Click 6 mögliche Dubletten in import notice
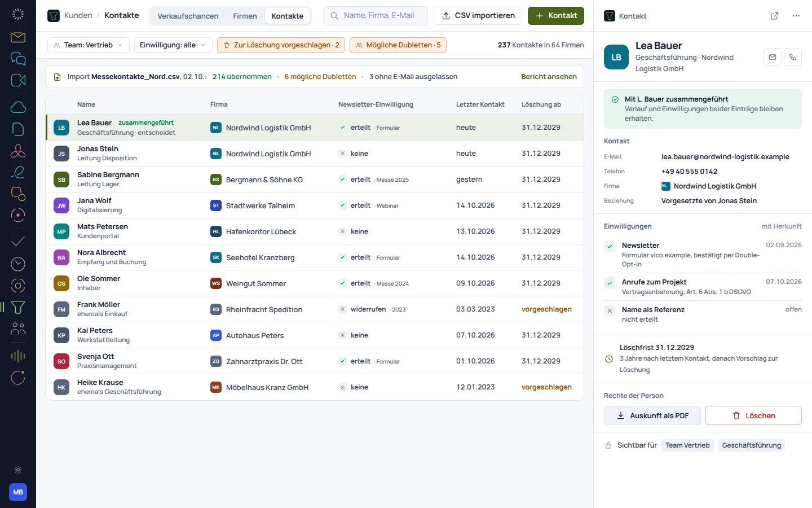The image size is (812, 508). [x=320, y=77]
